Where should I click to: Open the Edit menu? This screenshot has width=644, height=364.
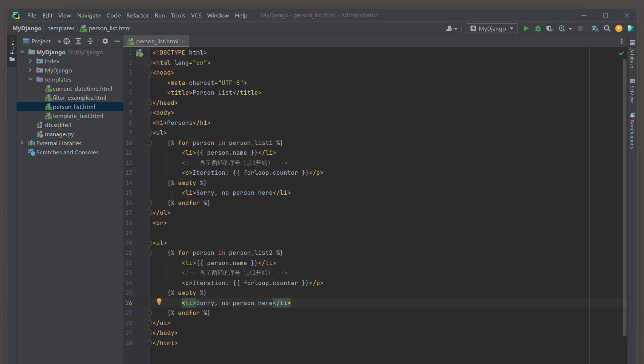(47, 15)
